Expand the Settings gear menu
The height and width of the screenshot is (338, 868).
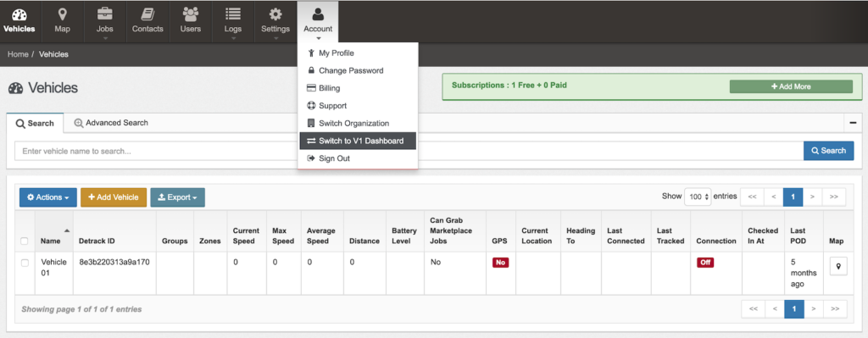[275, 21]
